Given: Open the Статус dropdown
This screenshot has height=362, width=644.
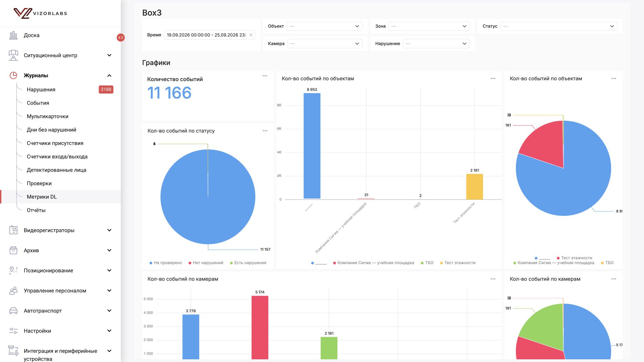Looking at the screenshot, I should click(559, 26).
